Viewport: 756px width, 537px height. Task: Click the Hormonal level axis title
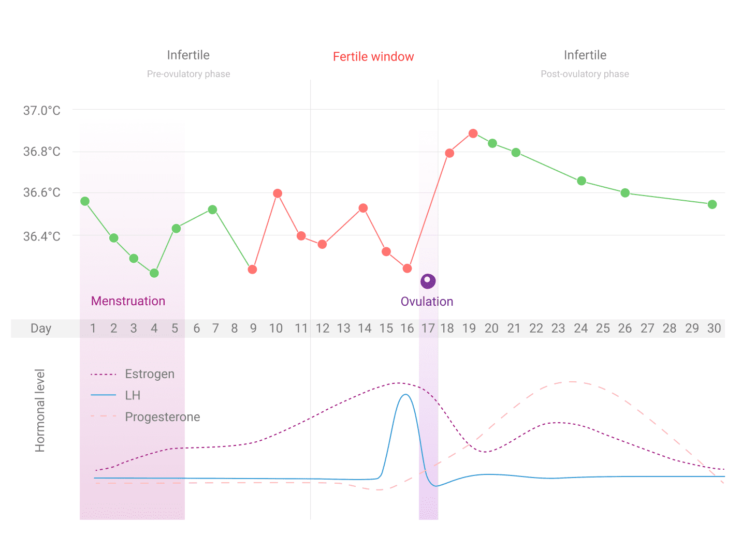click(40, 410)
